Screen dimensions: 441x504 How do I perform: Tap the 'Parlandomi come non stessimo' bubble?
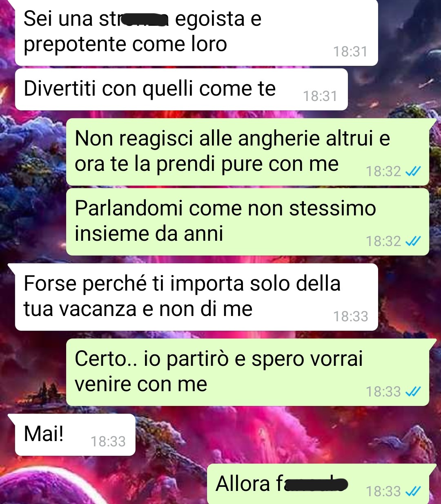click(x=247, y=222)
